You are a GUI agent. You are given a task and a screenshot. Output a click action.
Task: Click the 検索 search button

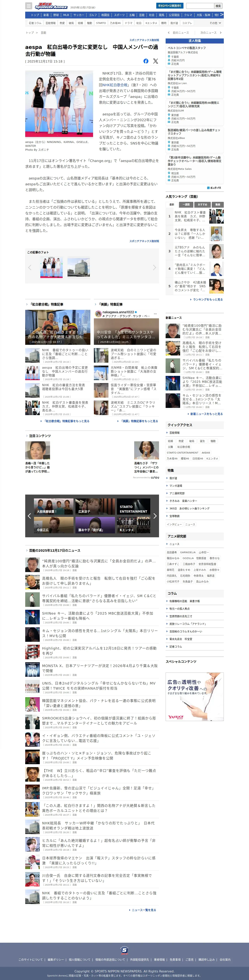pyautogui.click(x=218, y=6)
